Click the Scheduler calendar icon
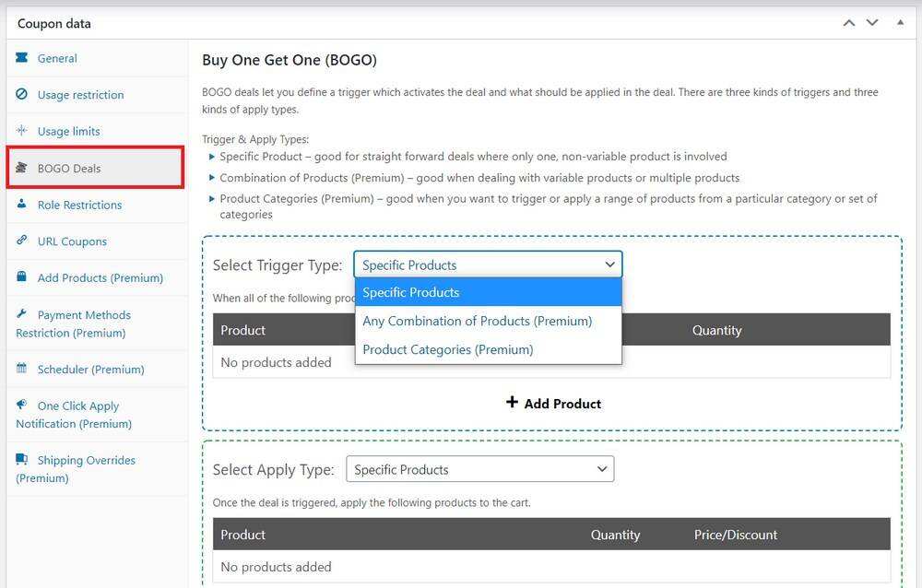The width and height of the screenshot is (922, 588). pyautogui.click(x=22, y=369)
